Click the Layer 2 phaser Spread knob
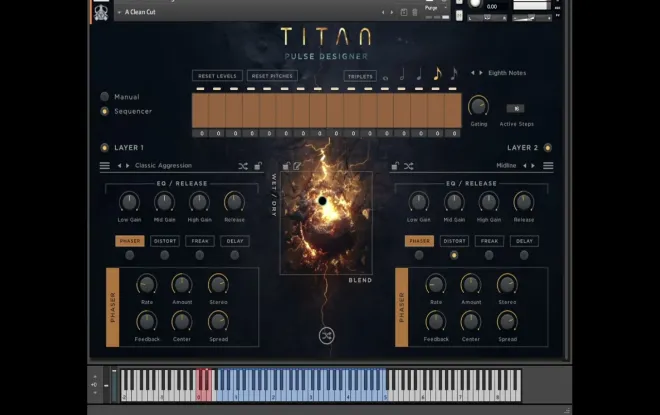660x415 pixels. (x=507, y=322)
